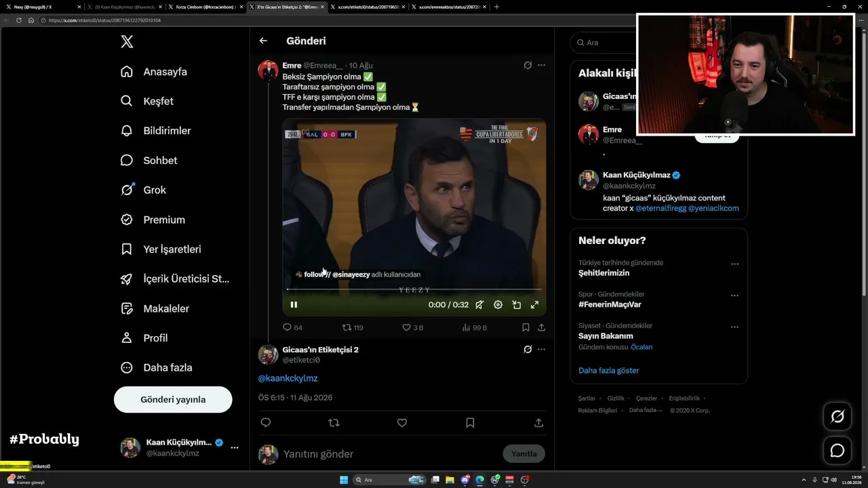This screenshot has width=868, height=488.
Task: Click the Keşfet magnifier icon
Action: 127,101
